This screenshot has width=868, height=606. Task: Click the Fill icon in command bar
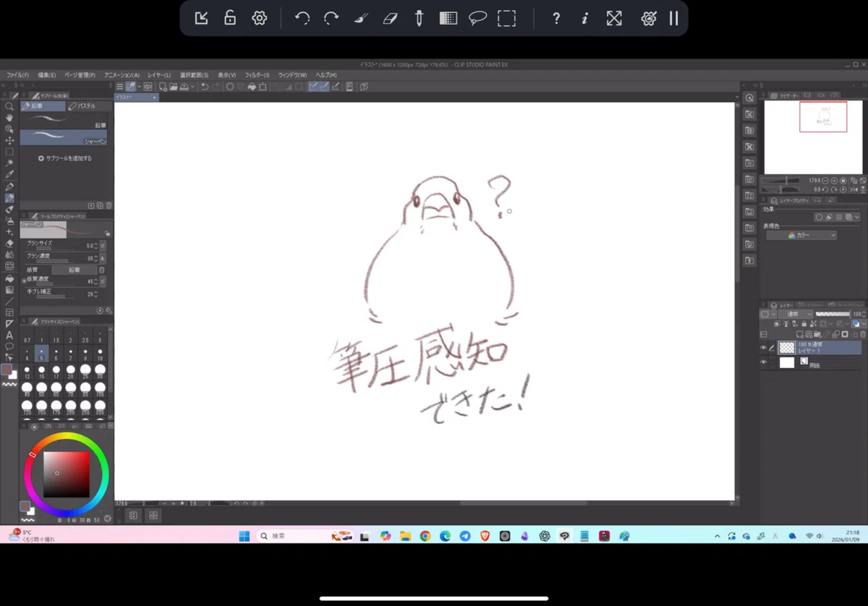[252, 87]
